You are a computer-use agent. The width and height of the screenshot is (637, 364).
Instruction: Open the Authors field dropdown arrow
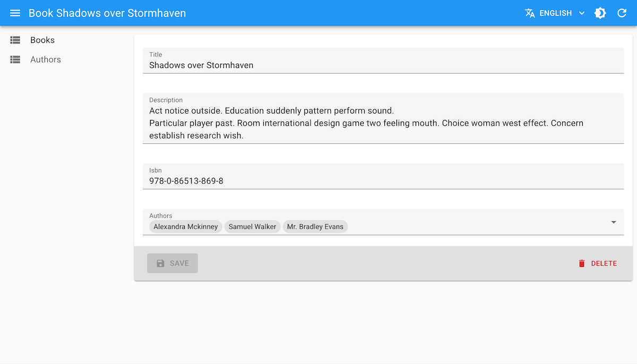614,222
